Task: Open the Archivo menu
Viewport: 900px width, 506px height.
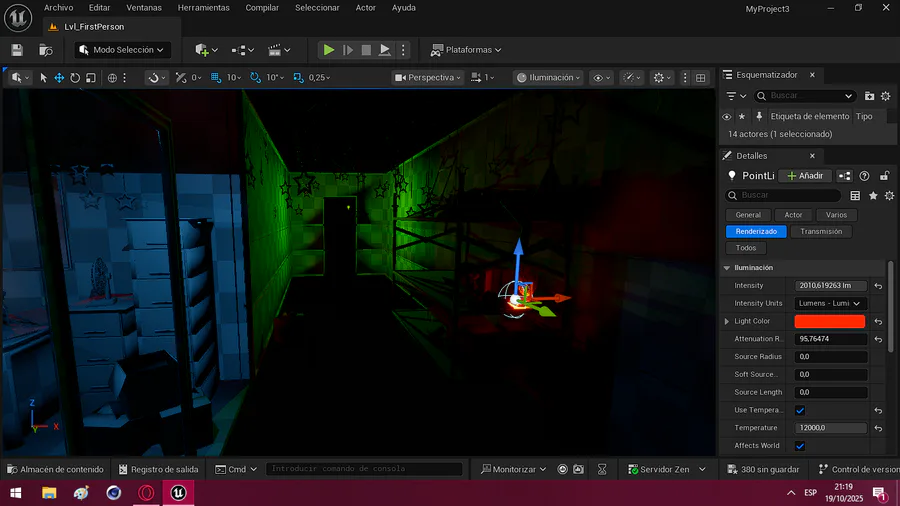Action: 59,7
